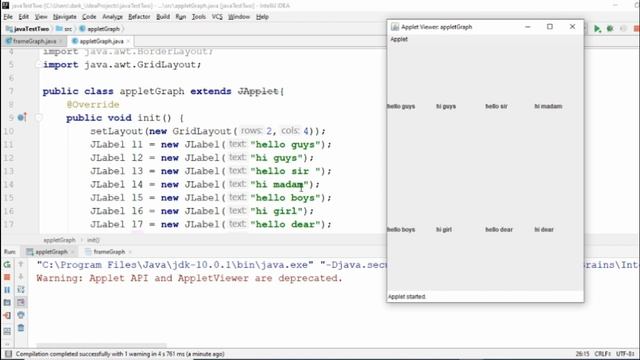Click the "hi girl" label in the applet
Screen dimensions: 640x360
[444, 230]
